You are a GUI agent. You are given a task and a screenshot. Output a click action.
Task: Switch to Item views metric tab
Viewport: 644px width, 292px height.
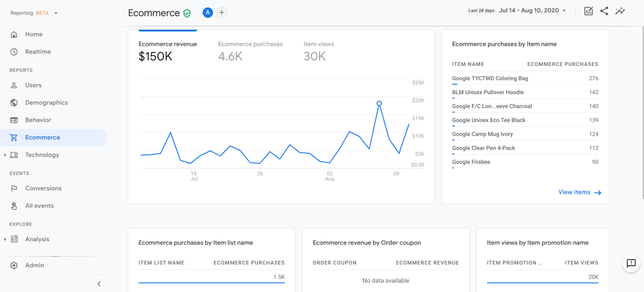coord(319,52)
